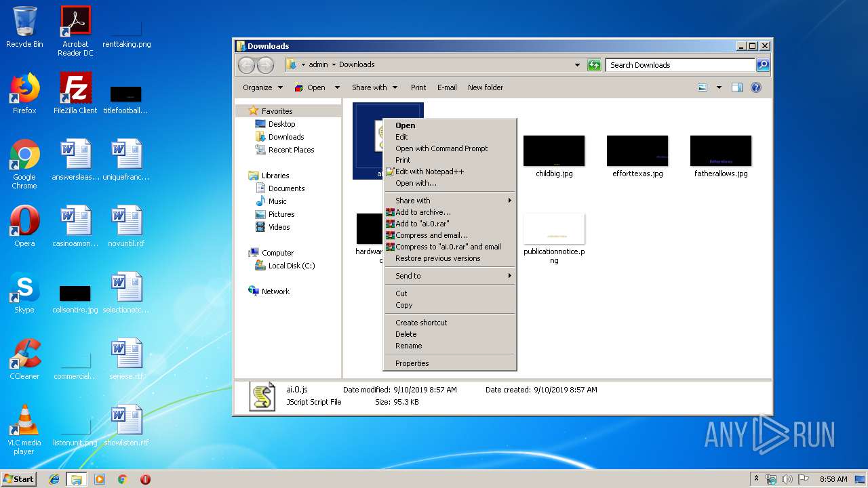This screenshot has width=868, height=488.
Task: Open Explorer help question mark icon
Action: [756, 87]
